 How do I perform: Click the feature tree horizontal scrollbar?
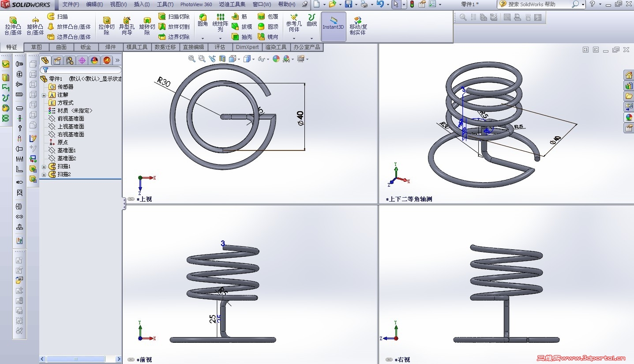coord(79,359)
